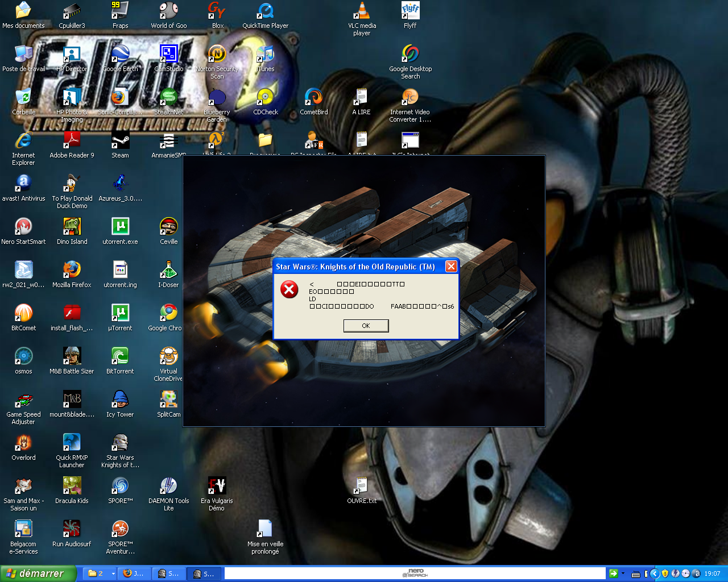Image resolution: width=728 pixels, height=582 pixels.
Task: Select the Nero StartSmart icon
Action: (23, 231)
